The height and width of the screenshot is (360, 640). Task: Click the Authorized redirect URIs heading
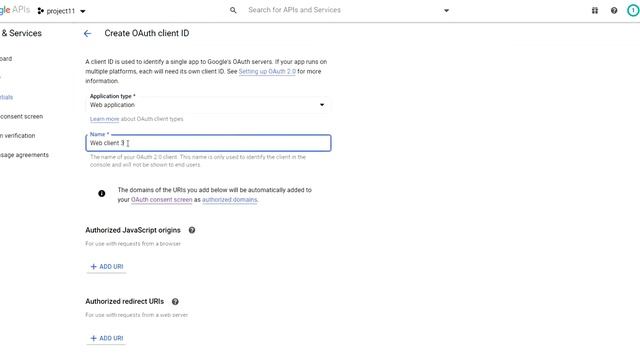[x=124, y=302]
